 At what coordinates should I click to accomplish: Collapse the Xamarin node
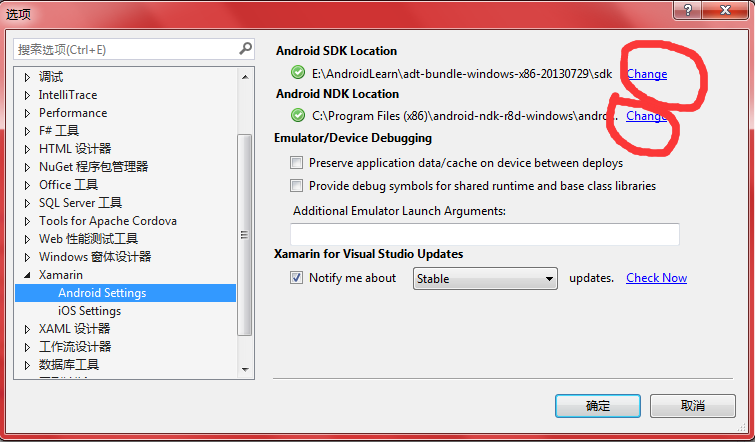point(27,275)
